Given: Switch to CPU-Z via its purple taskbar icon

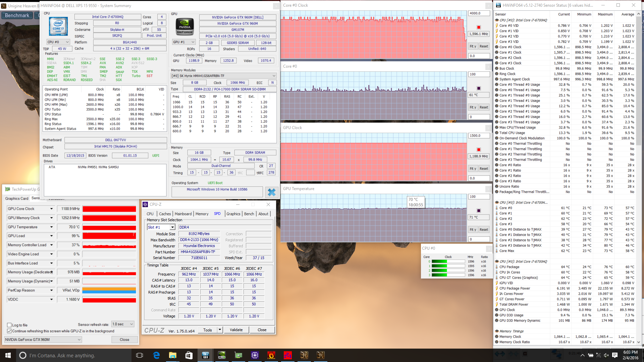Looking at the screenshot, I should coord(255,355).
